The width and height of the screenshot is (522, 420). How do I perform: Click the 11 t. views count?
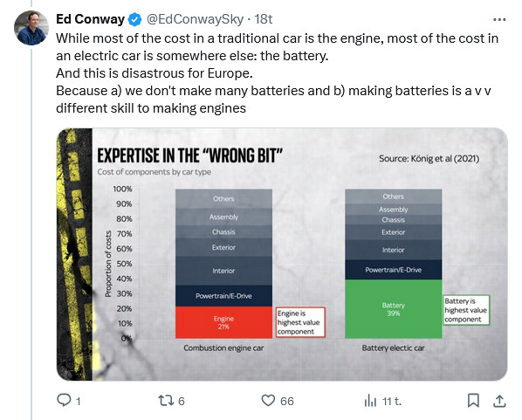point(392,401)
